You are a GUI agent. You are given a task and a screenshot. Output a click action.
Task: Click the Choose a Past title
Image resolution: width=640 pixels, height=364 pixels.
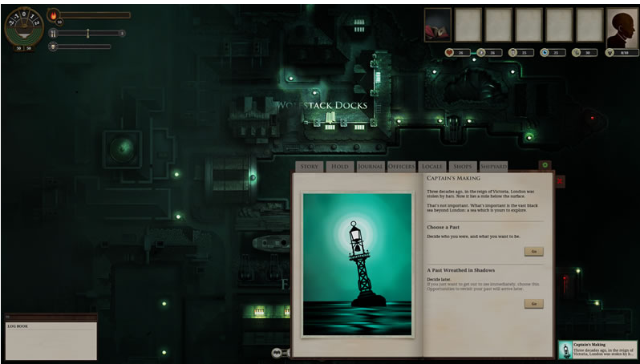444,227
